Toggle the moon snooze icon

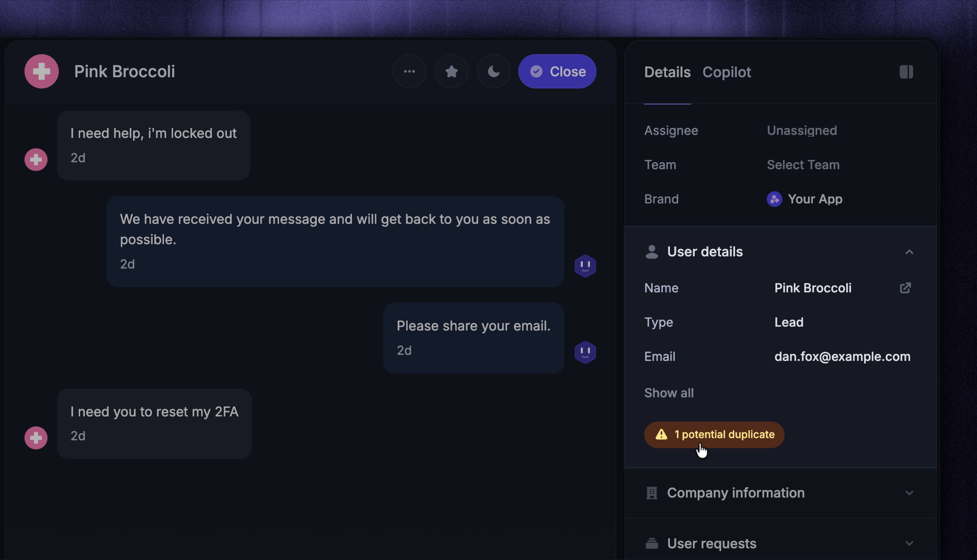pyautogui.click(x=493, y=71)
